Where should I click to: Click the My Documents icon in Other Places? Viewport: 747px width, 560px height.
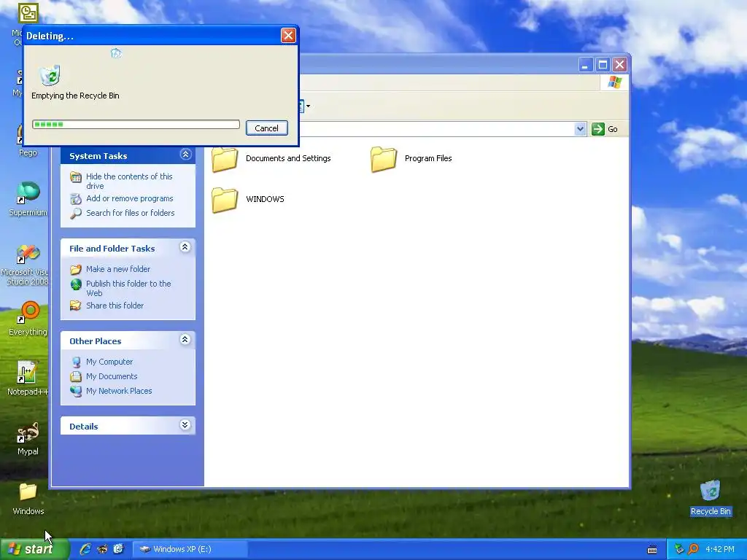click(x=76, y=377)
